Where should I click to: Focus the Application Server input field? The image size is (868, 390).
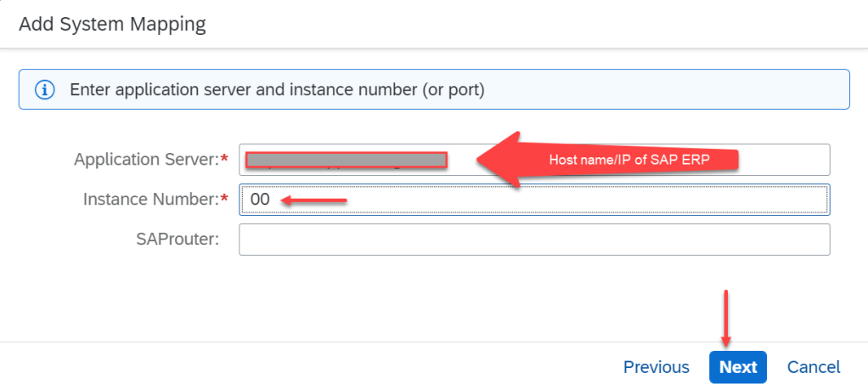pos(781,160)
